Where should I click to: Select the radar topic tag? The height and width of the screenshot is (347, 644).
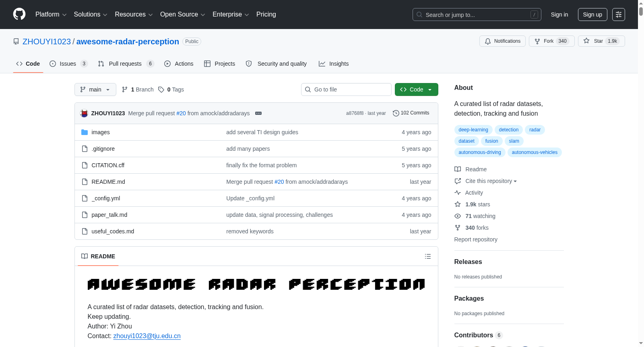(535, 130)
